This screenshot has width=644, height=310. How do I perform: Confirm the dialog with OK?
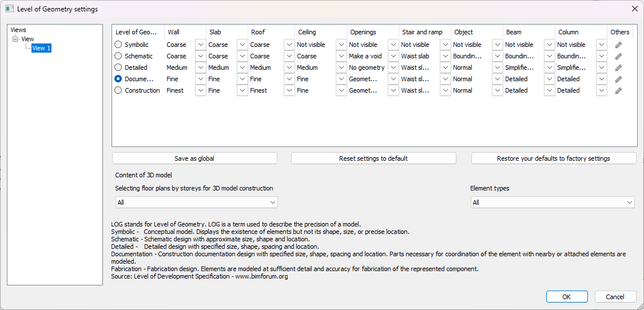(566, 297)
